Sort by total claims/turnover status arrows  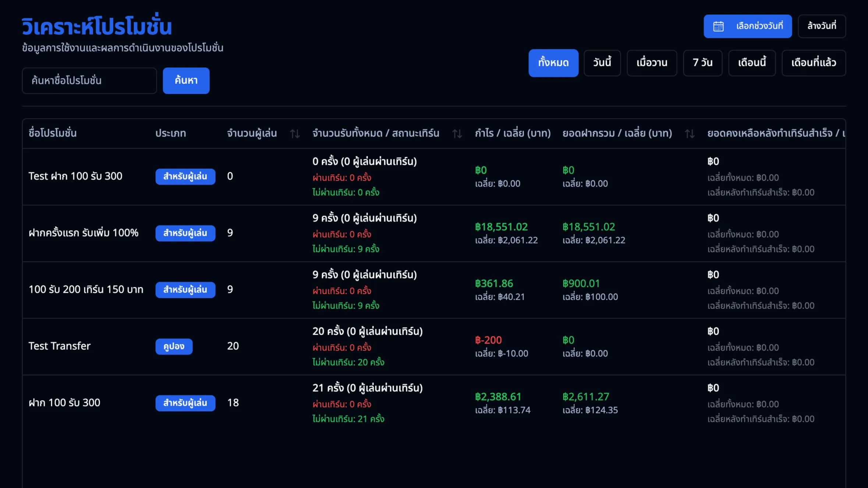[457, 133]
